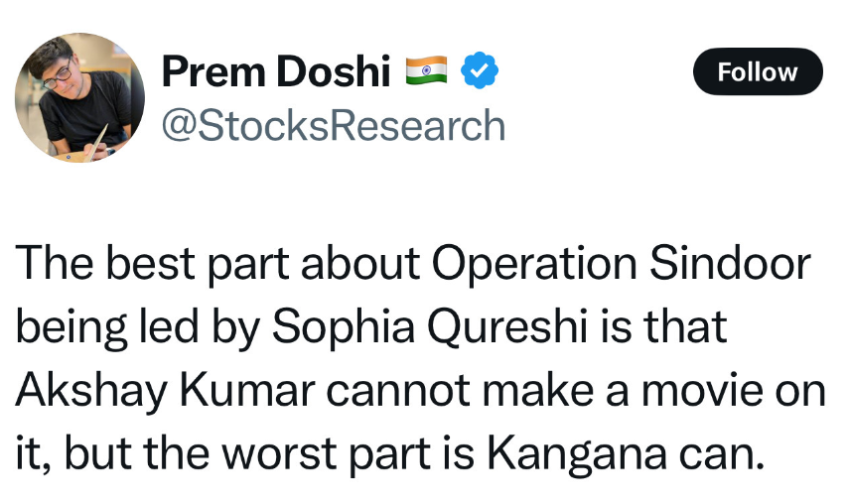Click the name 'Kangana' in the tweet
The width and height of the screenshot is (848, 504).
tap(577, 454)
